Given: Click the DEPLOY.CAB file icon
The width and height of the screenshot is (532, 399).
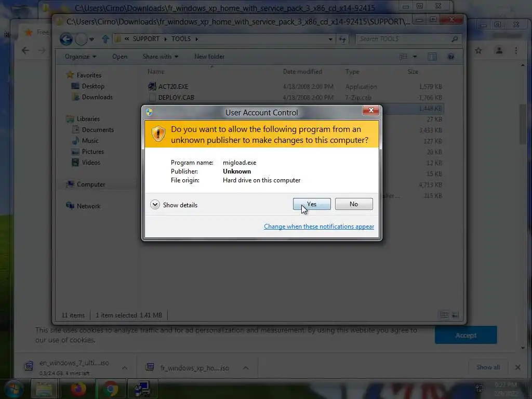Looking at the screenshot, I should coord(152,97).
